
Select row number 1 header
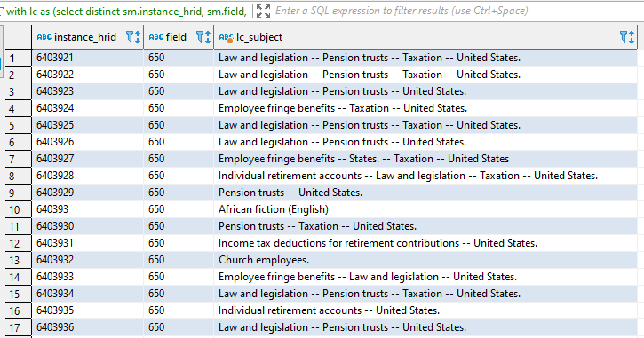[18, 58]
